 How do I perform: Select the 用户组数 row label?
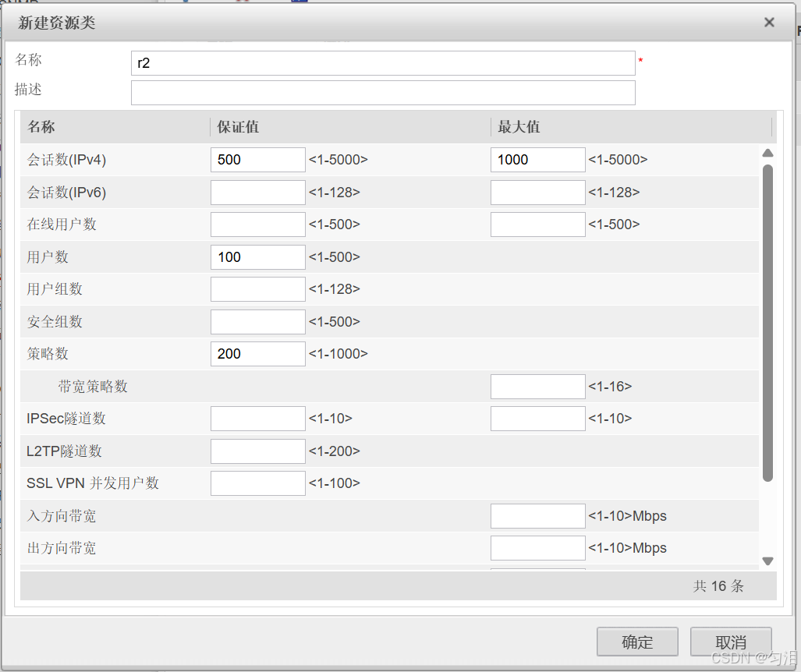(55, 289)
